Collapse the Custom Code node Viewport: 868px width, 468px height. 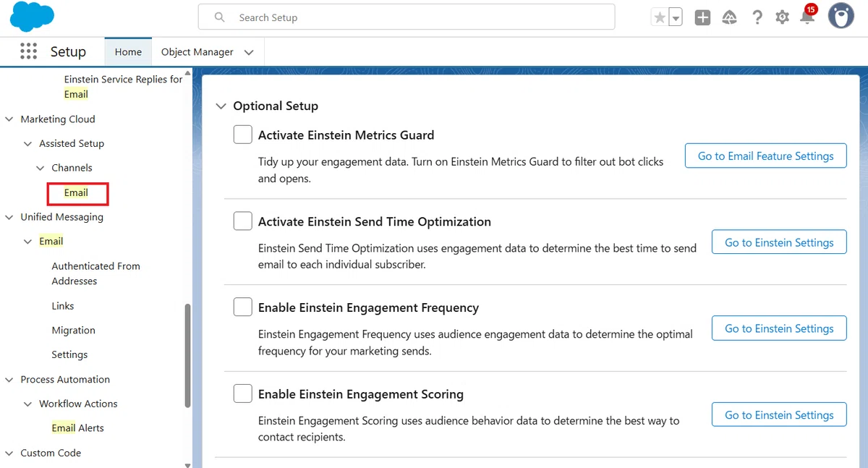tap(9, 454)
